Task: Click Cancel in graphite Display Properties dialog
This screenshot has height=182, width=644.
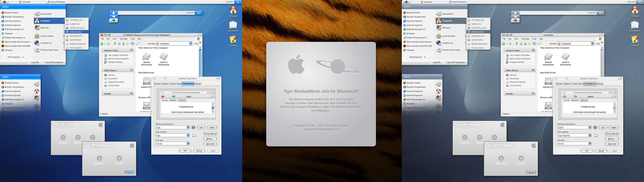Action: point(601,151)
